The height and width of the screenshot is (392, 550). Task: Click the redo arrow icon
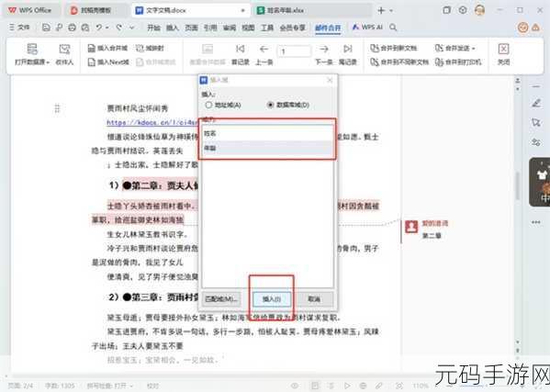pyautogui.click(x=119, y=27)
